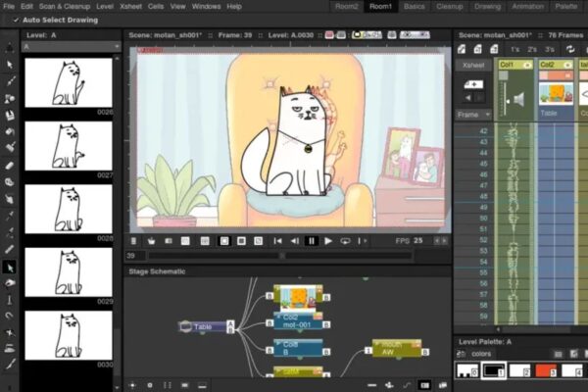
Task: Toggle loop playback icon
Action: point(346,240)
